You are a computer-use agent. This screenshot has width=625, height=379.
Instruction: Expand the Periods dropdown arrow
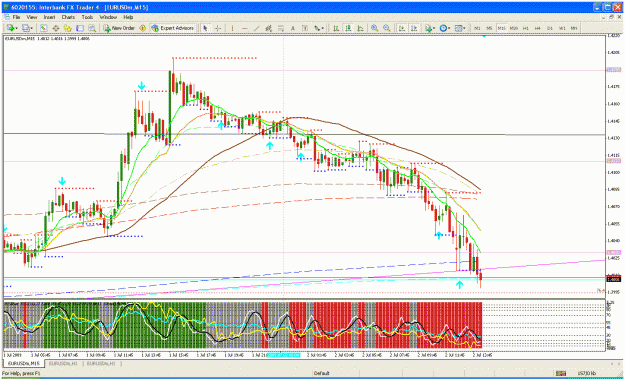[x=449, y=28]
